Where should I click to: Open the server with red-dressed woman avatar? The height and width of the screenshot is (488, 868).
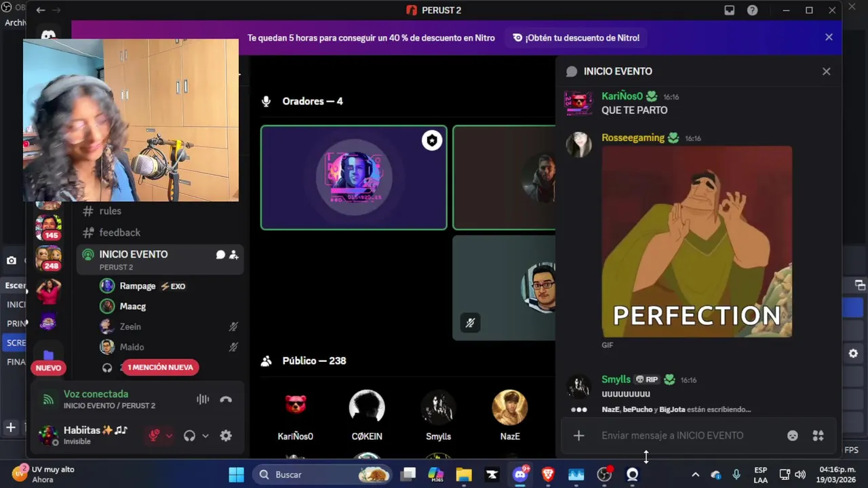(48, 291)
